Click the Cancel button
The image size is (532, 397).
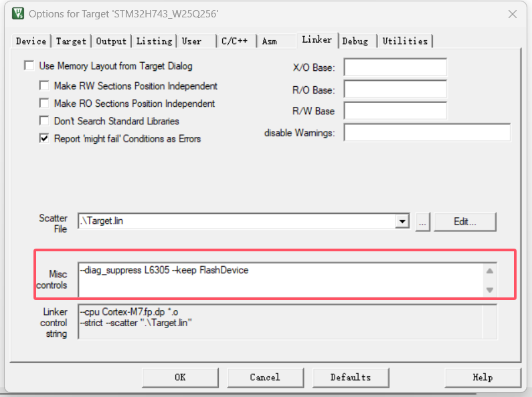265,378
